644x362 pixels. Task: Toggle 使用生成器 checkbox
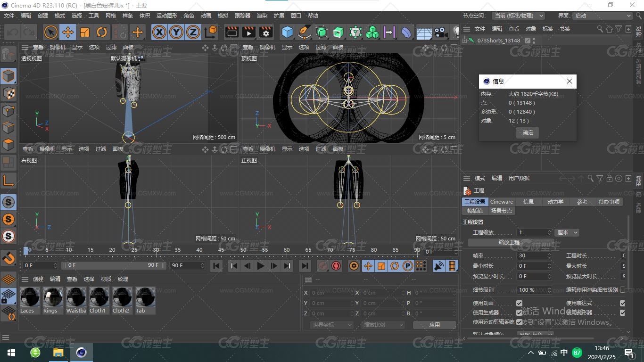(x=519, y=313)
